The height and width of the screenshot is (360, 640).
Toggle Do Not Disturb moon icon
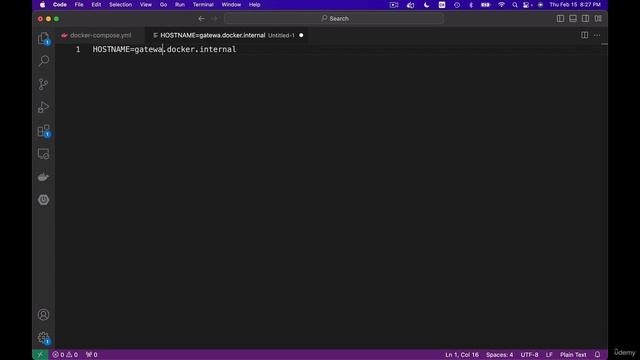pos(427,4)
